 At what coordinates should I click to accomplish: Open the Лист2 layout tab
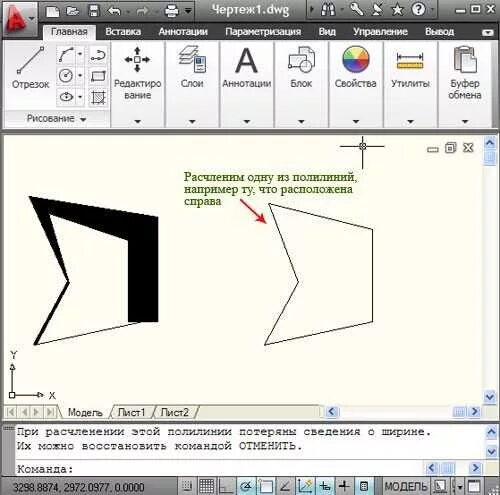coord(175,413)
